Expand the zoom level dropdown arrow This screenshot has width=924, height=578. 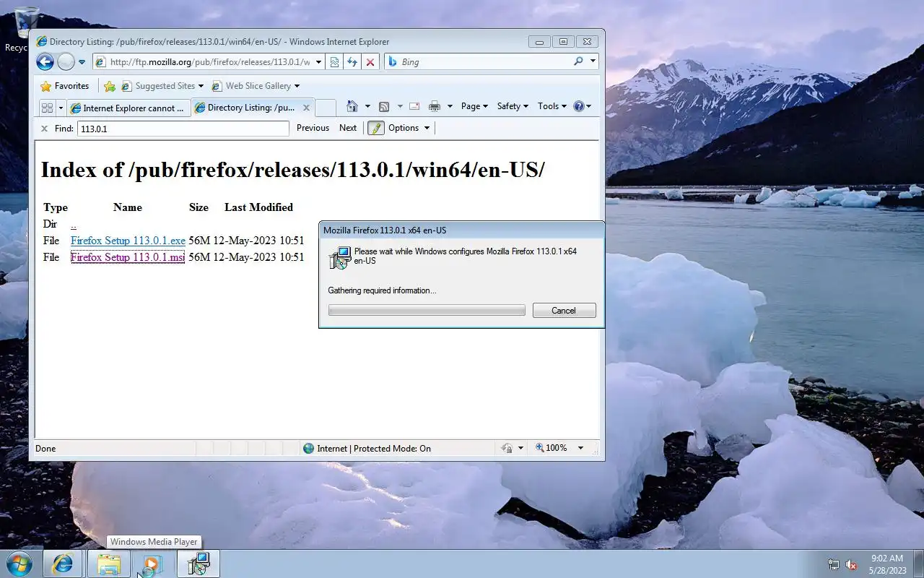(580, 448)
